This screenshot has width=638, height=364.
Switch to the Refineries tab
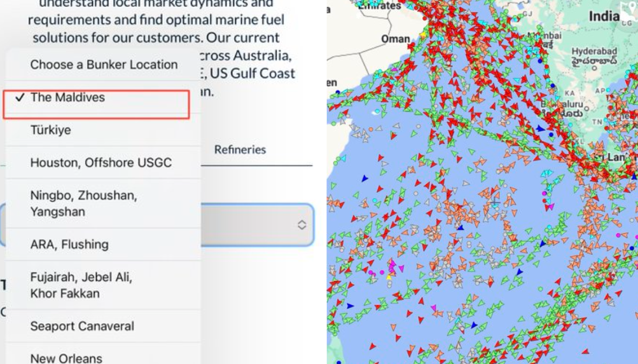tap(240, 149)
